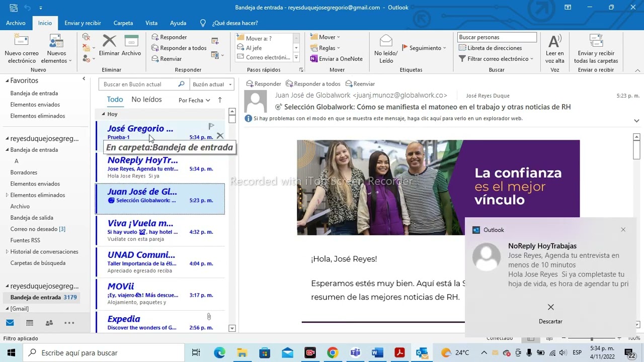The width and height of the screenshot is (644, 362).
Task: Collapse the Hoy group header
Action: click(103, 114)
